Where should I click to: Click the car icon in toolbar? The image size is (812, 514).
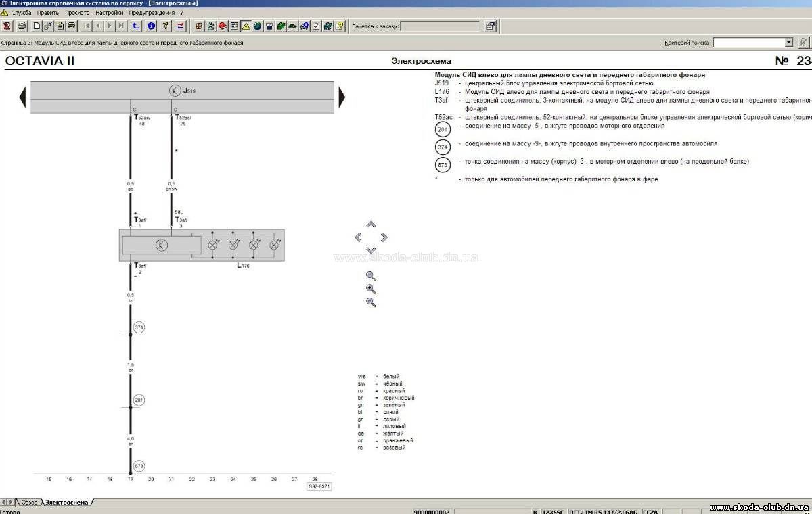pyautogui.click(x=71, y=26)
